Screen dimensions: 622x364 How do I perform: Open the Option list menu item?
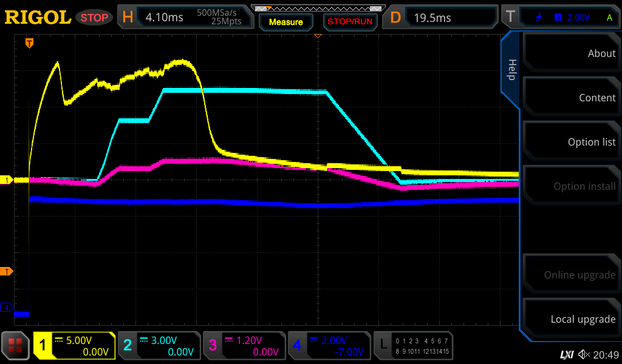click(571, 142)
